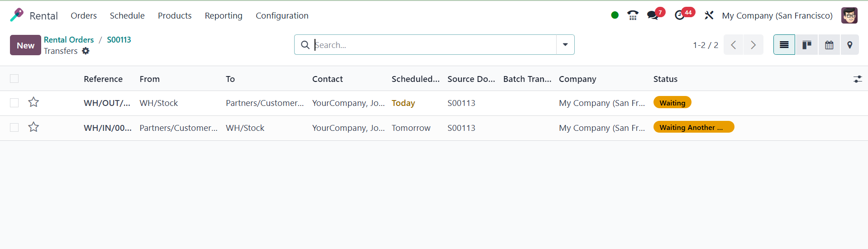Open the conversations messages icon
Screen dimensions: 868x249
pyautogui.click(x=653, y=15)
